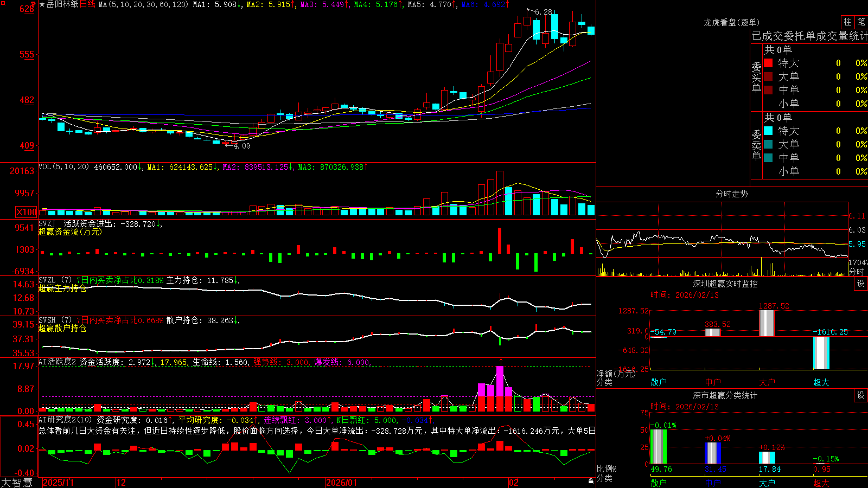
Task: Select the 02 month timeline marker
Action: [x=514, y=483]
